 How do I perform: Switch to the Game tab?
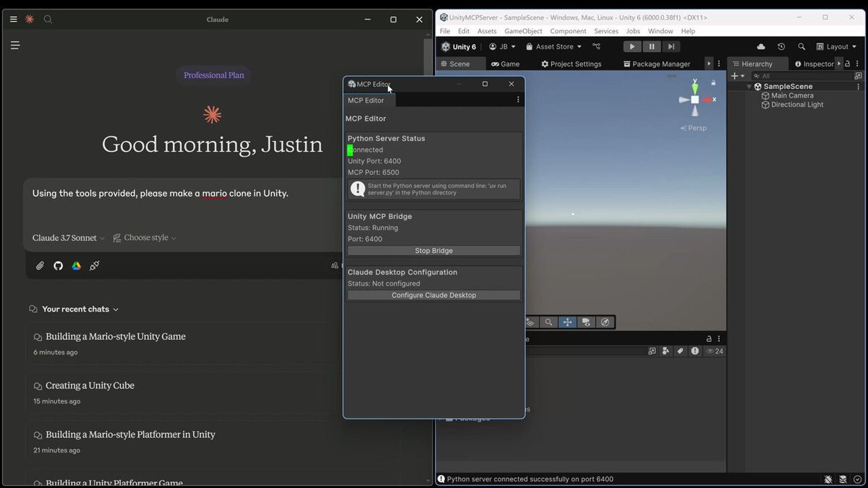pyautogui.click(x=506, y=64)
